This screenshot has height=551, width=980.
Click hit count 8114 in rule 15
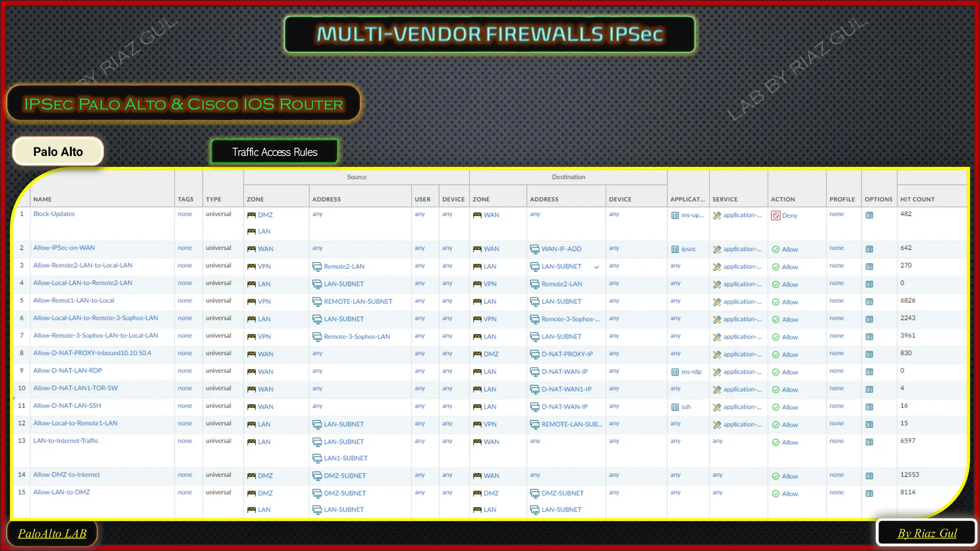(908, 492)
